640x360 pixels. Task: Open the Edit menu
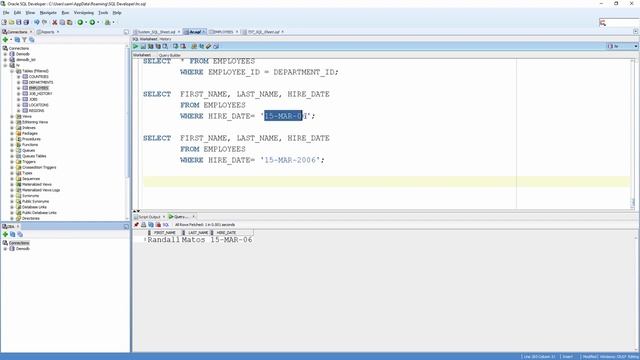[17, 13]
